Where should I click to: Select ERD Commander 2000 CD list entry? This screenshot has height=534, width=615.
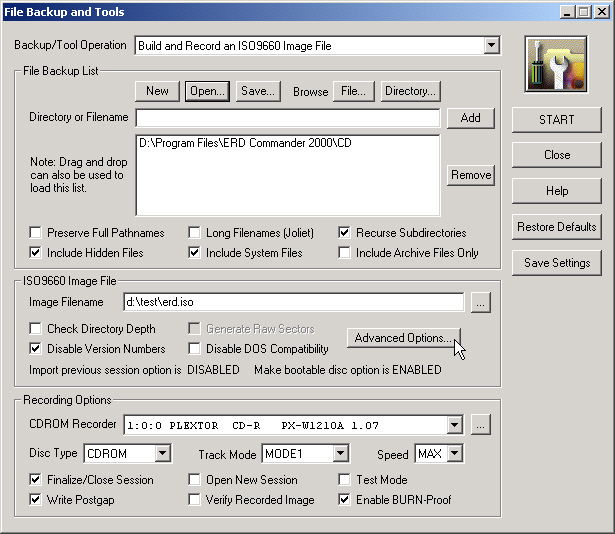245,143
